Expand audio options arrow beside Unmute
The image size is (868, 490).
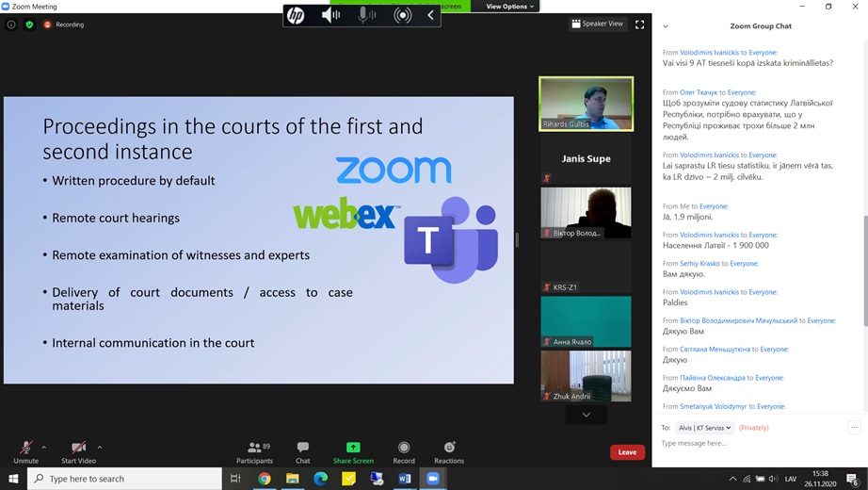43,447
